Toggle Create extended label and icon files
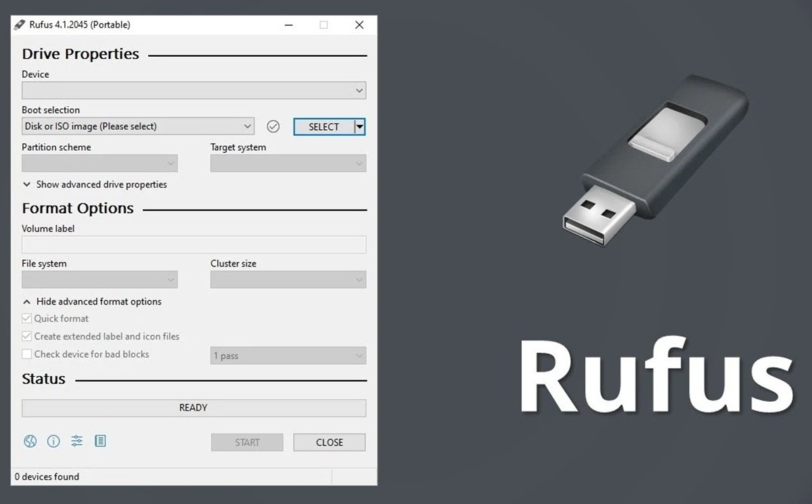Screen dimensions: 812x504 coord(27,336)
